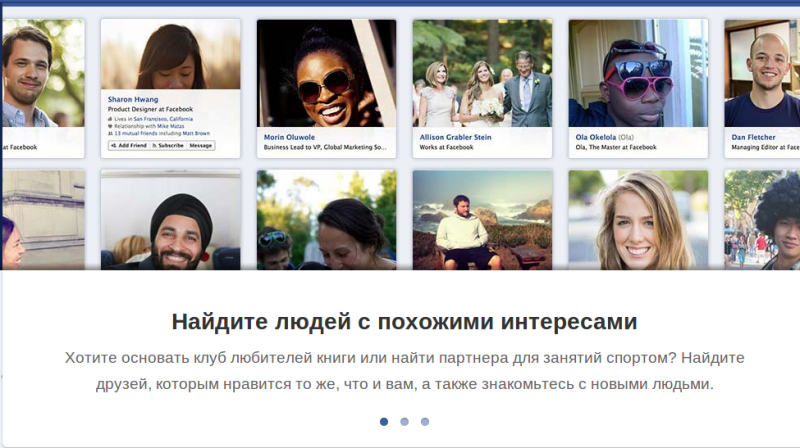
Task: Open Dan Fletcher's profile name link
Action: click(x=754, y=137)
